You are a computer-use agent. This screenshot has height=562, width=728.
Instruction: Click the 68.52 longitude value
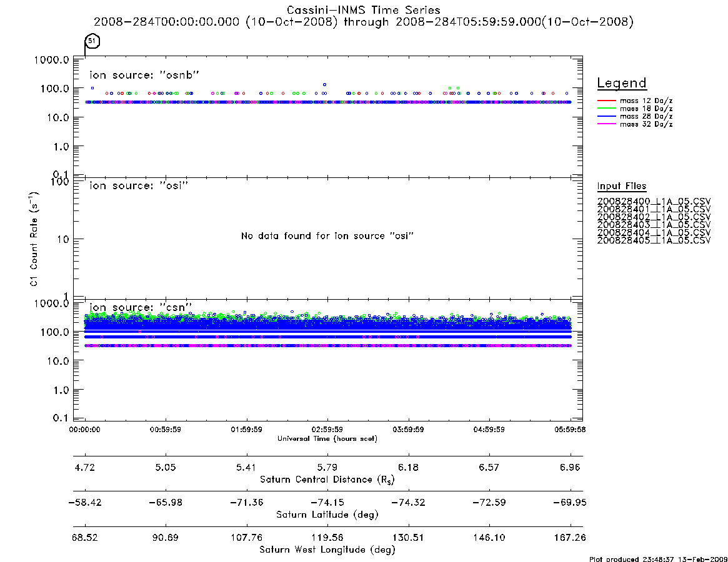84,538
